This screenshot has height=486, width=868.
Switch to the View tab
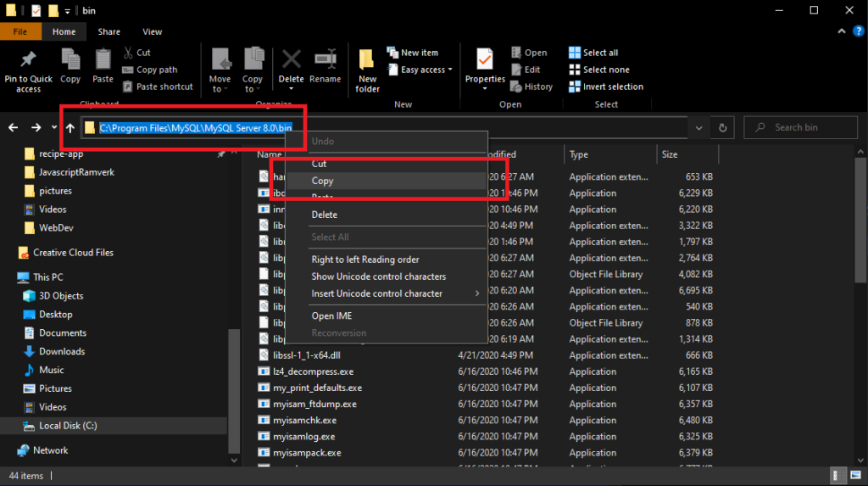pyautogui.click(x=153, y=31)
